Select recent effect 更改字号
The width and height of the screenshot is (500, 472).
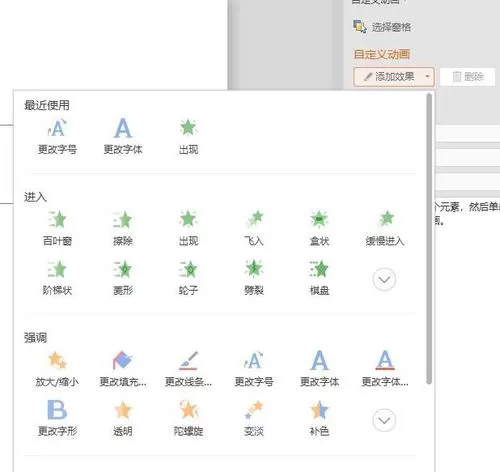tap(57, 136)
